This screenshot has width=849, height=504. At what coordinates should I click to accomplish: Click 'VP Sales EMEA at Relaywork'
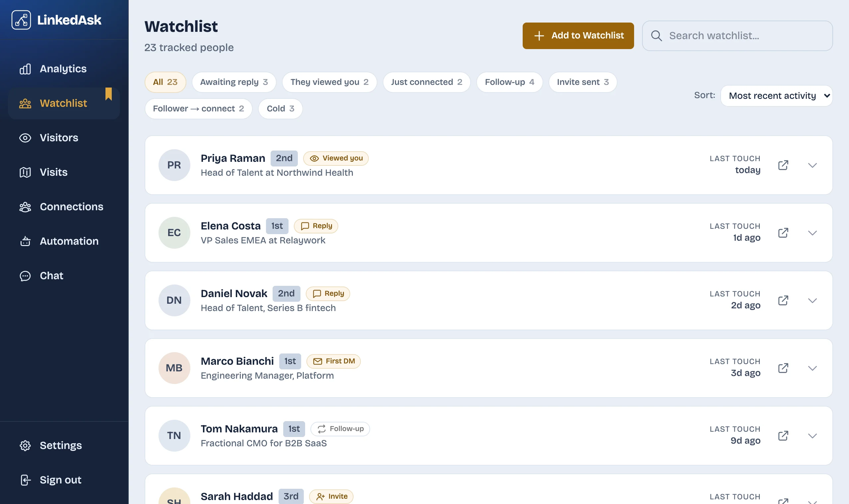coord(263,240)
